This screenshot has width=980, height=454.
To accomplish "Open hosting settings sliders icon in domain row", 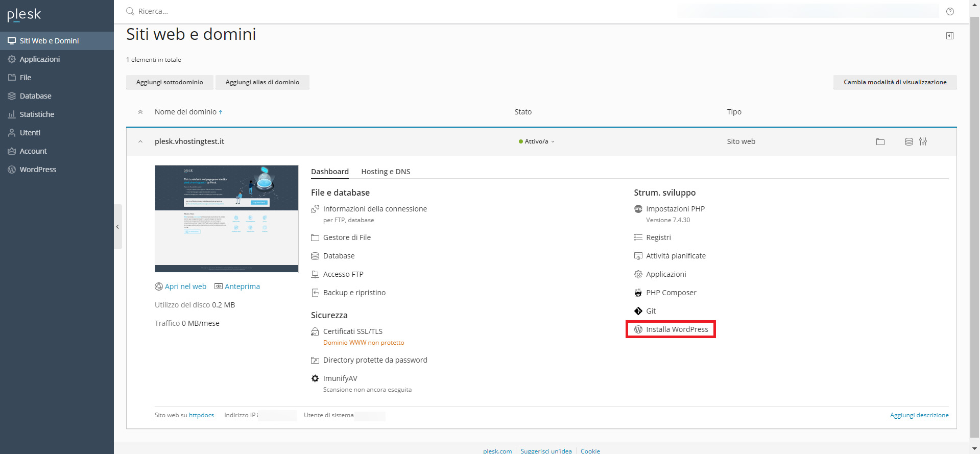I will tap(923, 141).
